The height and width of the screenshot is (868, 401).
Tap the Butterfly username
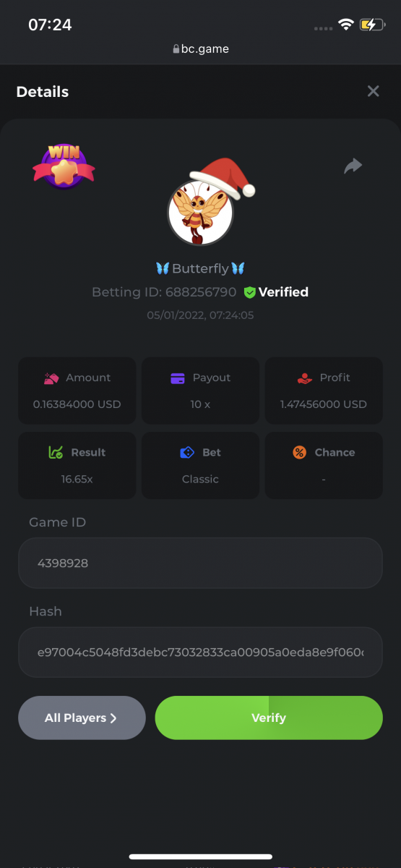(x=201, y=268)
